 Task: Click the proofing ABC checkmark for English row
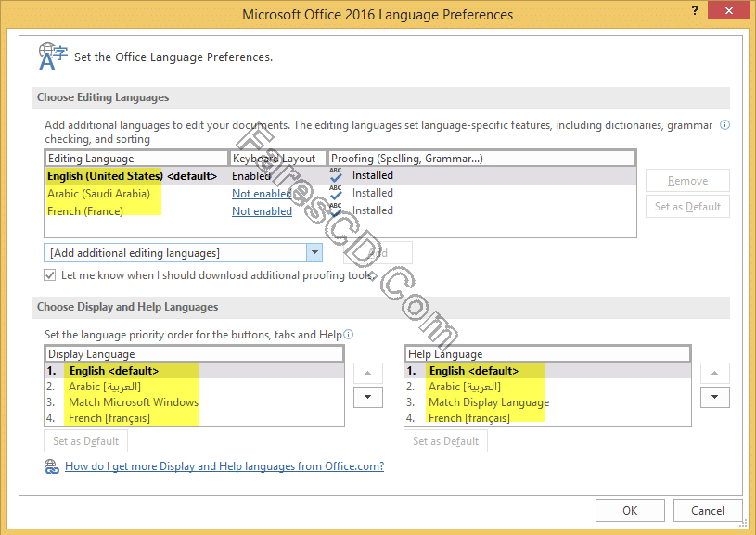(336, 175)
